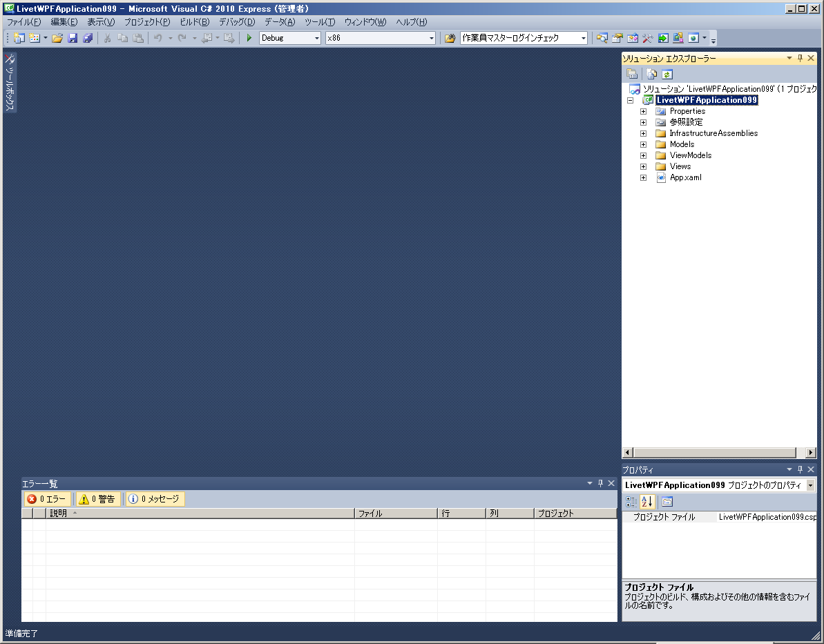This screenshot has height=644, width=824.
Task: Toggle the warning filter showing 0 警告
Action: click(x=98, y=499)
